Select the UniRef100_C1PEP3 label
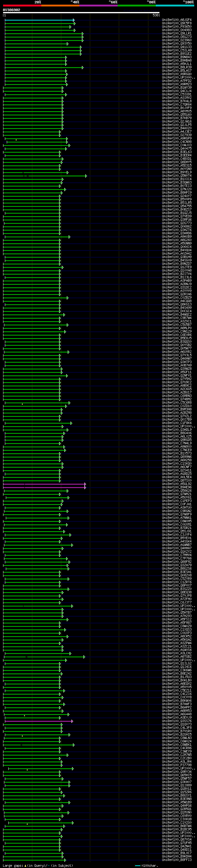The image size is (197, 868). [177, 501]
